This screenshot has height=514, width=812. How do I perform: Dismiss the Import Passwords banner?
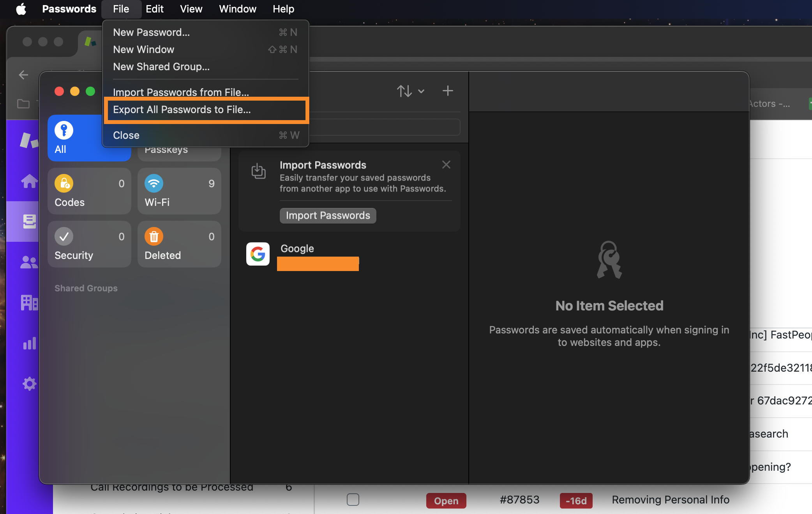(446, 164)
